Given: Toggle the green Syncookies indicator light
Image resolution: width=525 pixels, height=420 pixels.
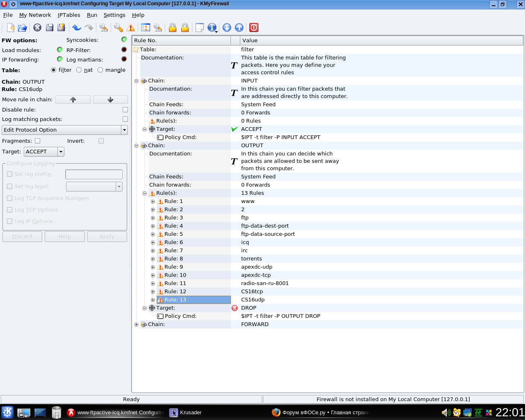Looking at the screenshot, I should (124, 40).
